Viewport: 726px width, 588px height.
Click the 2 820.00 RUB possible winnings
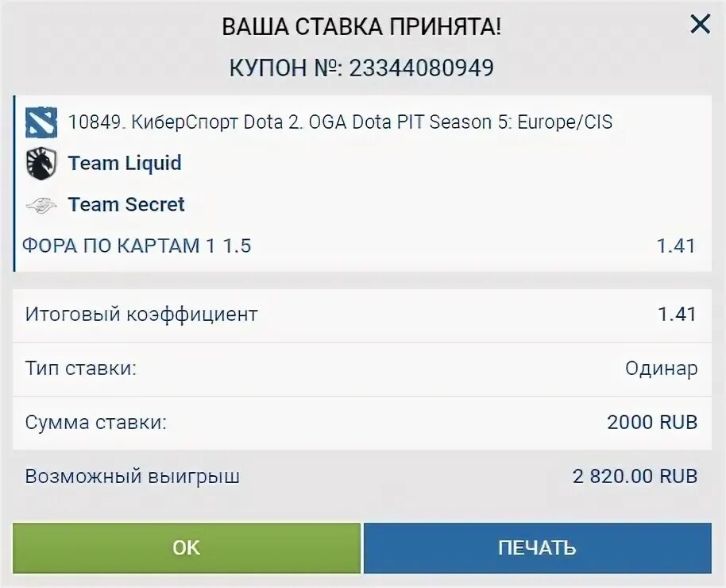click(635, 476)
